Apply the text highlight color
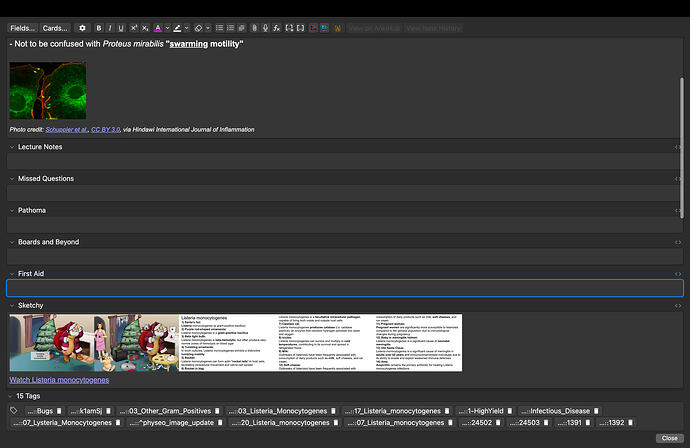Image resolution: width=690 pixels, height=448 pixels. 177,28
